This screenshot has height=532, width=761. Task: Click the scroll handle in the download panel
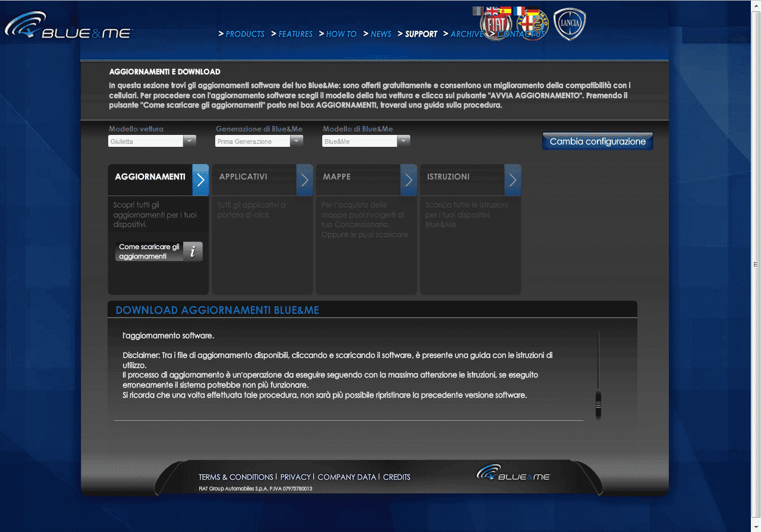(x=599, y=404)
